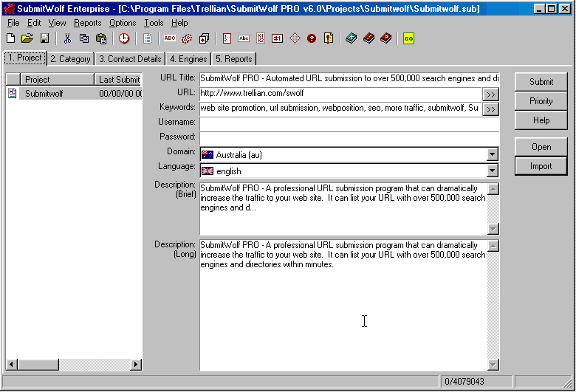The image size is (576, 392).
Task: Save the project with the floppy disk icon
Action: [44, 38]
